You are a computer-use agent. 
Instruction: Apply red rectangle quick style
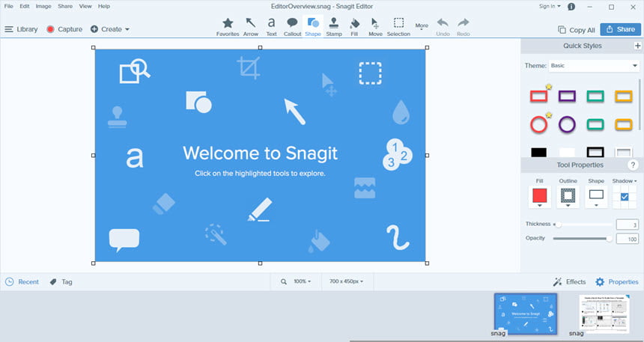(x=538, y=96)
